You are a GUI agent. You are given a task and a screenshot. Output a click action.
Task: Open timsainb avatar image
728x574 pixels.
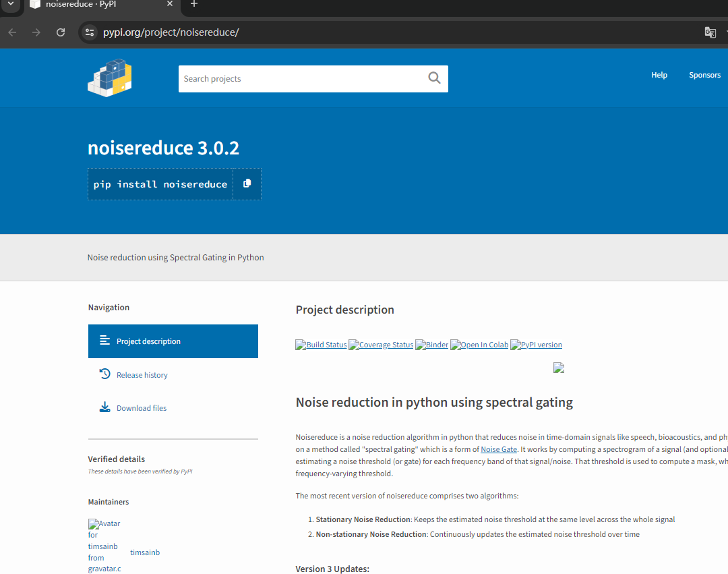click(x=104, y=546)
